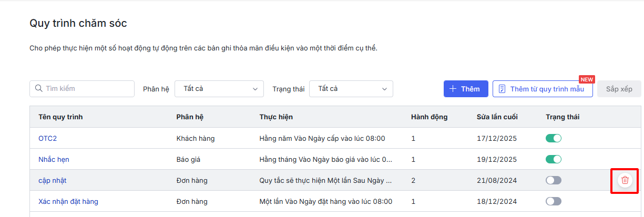Open Xác nhận đặt hàng process link
This screenshot has height=217, width=644.
tap(68, 201)
